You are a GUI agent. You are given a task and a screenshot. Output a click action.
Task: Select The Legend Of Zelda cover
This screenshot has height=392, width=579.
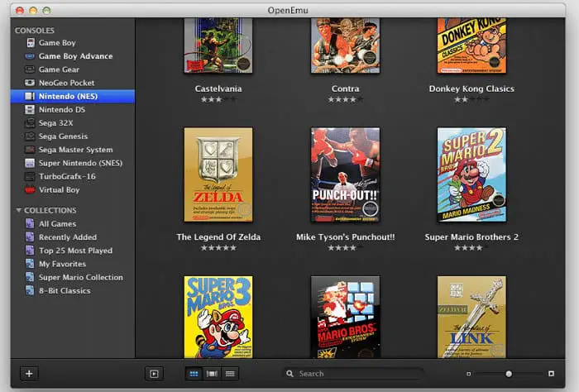tap(218, 174)
